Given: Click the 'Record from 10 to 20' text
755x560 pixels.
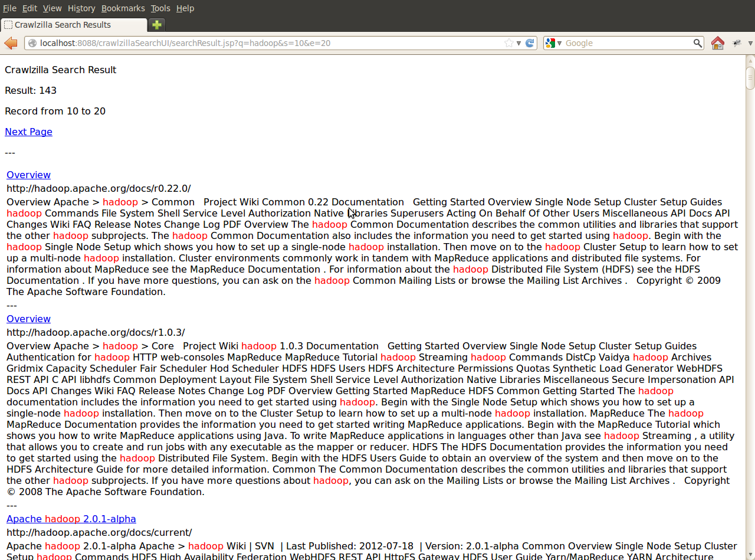Looking at the screenshot, I should click(x=55, y=111).
